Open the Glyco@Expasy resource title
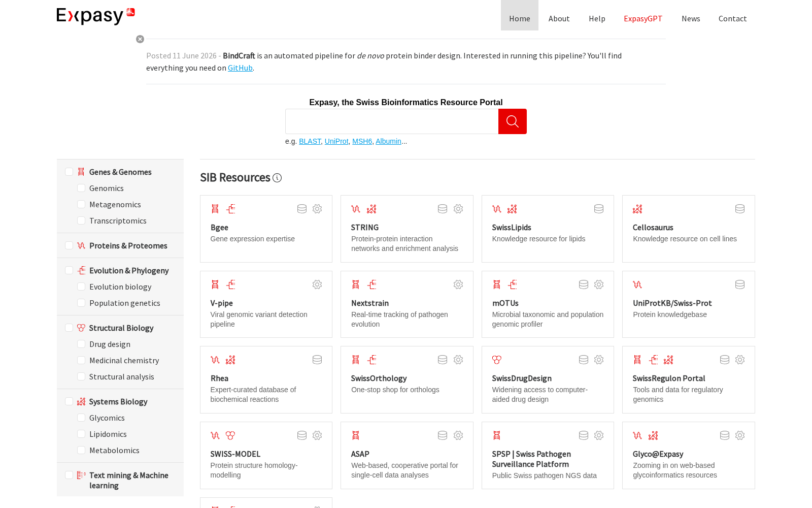The height and width of the screenshot is (508, 812). pos(658,454)
